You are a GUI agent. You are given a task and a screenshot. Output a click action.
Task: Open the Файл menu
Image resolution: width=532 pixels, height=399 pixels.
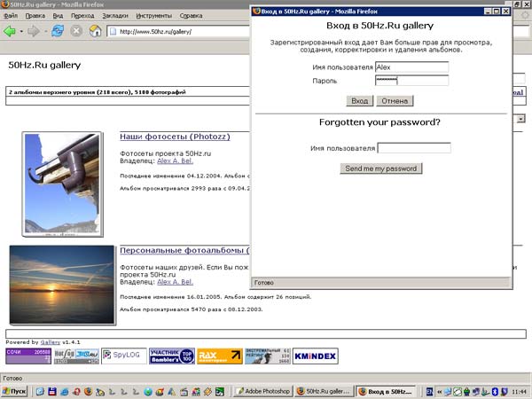[x=11, y=16]
